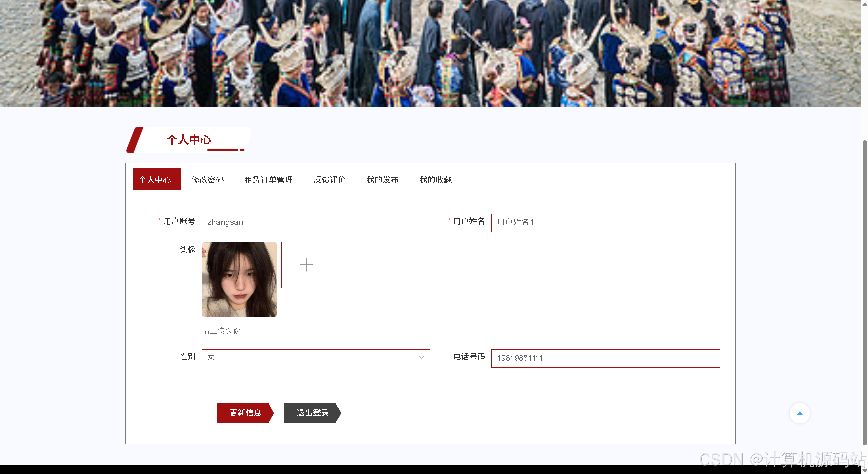Viewport: 868px width, 474px height.
Task: Click into the 用户姓名 text field
Action: (605, 223)
